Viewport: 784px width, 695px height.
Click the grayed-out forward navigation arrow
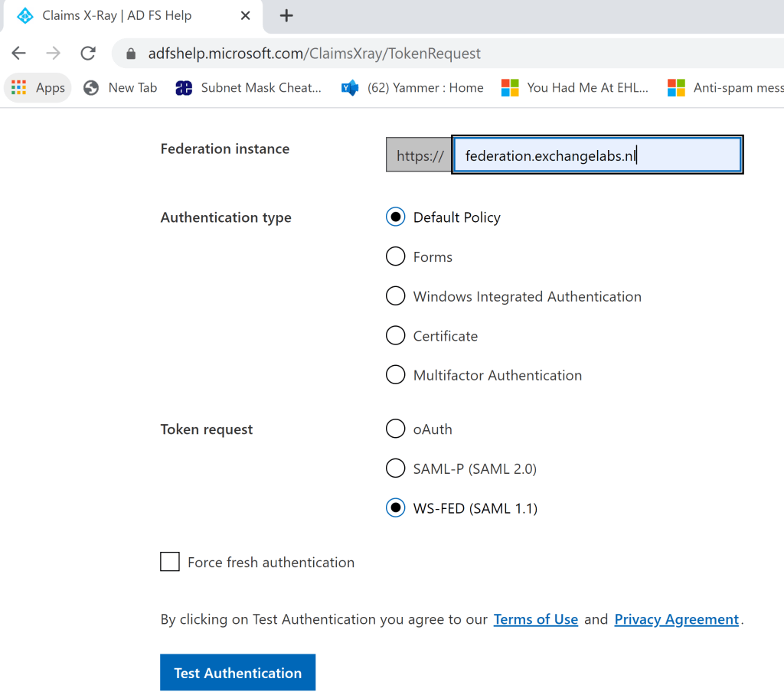coord(52,53)
